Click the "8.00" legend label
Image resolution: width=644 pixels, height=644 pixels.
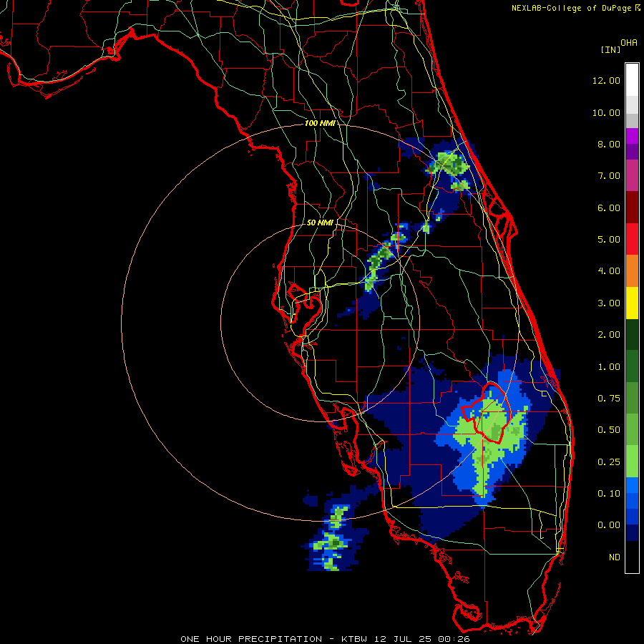point(609,144)
